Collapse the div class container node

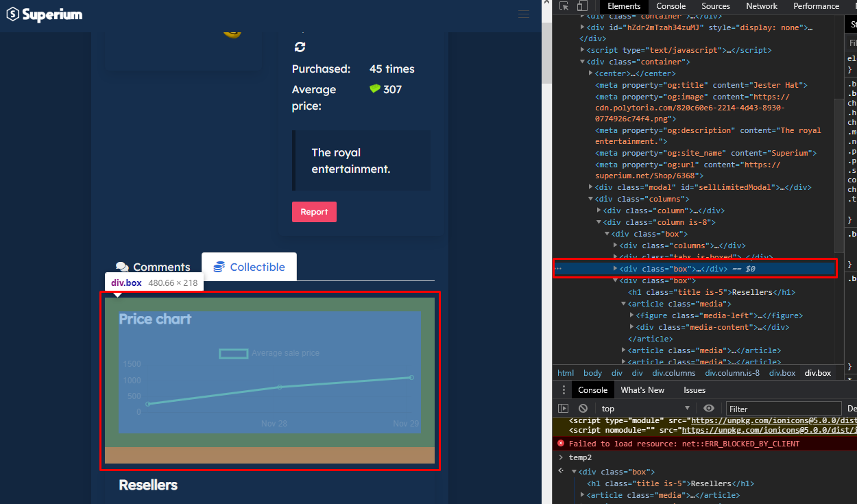pyautogui.click(x=583, y=62)
